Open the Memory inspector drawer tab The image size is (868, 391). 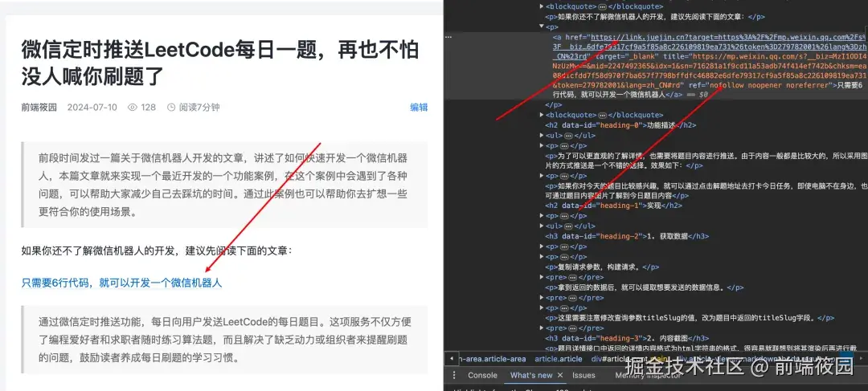648,375
